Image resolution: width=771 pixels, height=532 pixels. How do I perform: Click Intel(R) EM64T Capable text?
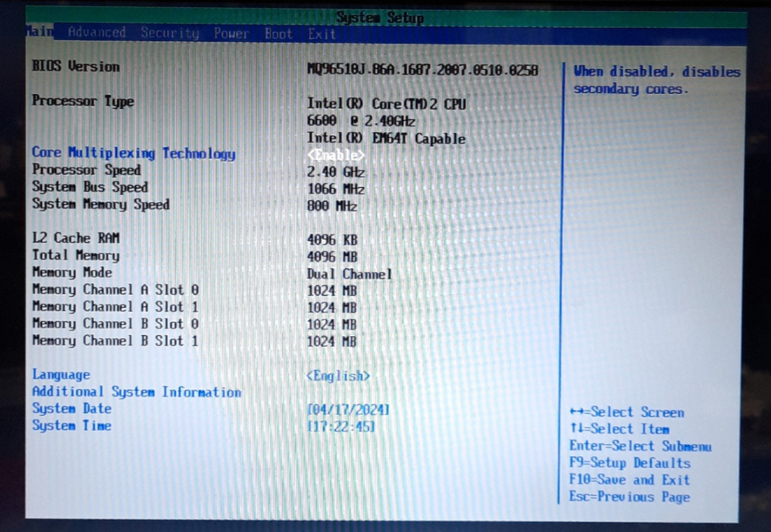(386, 138)
